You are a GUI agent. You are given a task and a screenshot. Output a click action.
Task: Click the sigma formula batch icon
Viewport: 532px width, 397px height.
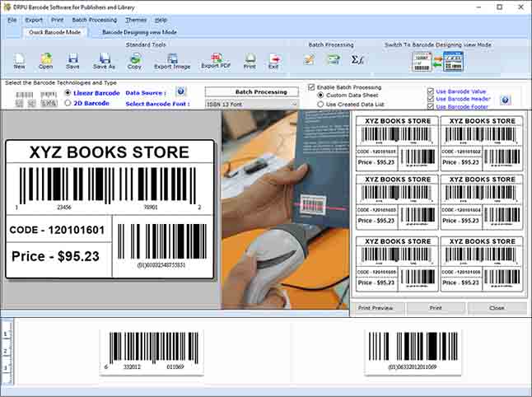[357, 60]
